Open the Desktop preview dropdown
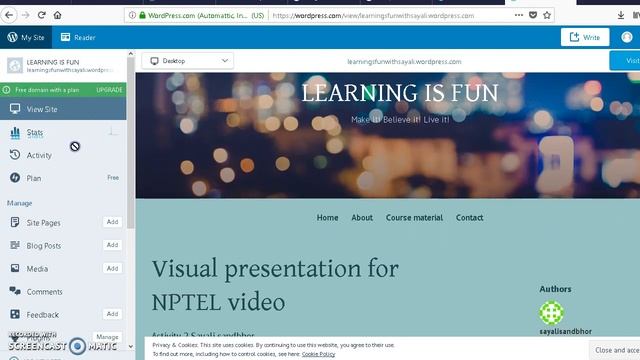The height and width of the screenshot is (360, 640). pyautogui.click(x=188, y=61)
